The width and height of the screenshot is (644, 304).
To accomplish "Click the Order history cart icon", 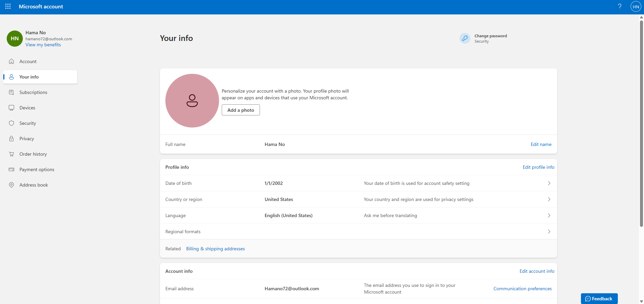I will point(11,154).
